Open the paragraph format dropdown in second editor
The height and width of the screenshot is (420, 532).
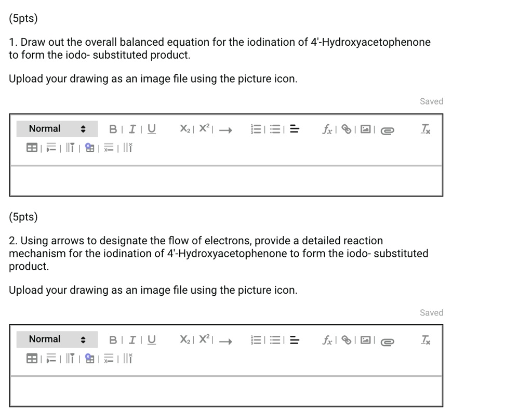[57, 339]
